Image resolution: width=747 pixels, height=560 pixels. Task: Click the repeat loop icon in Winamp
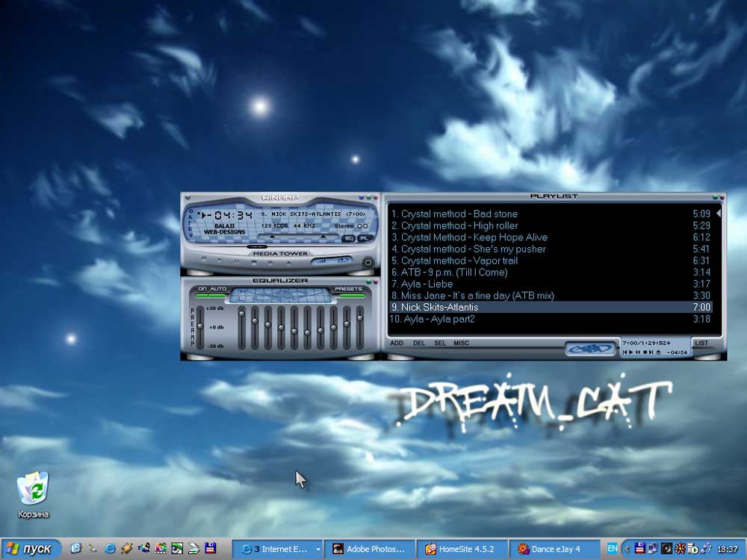(x=341, y=260)
